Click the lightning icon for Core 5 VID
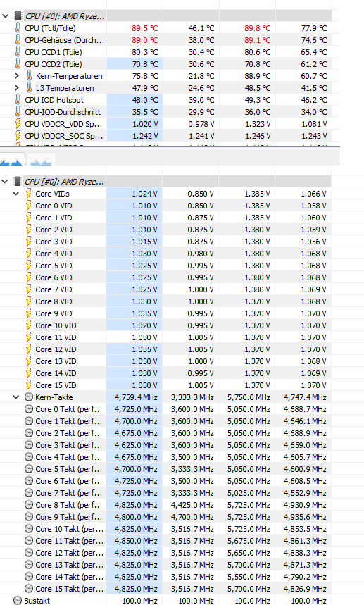Viewport: 364px width, 605px height. [x=29, y=265]
